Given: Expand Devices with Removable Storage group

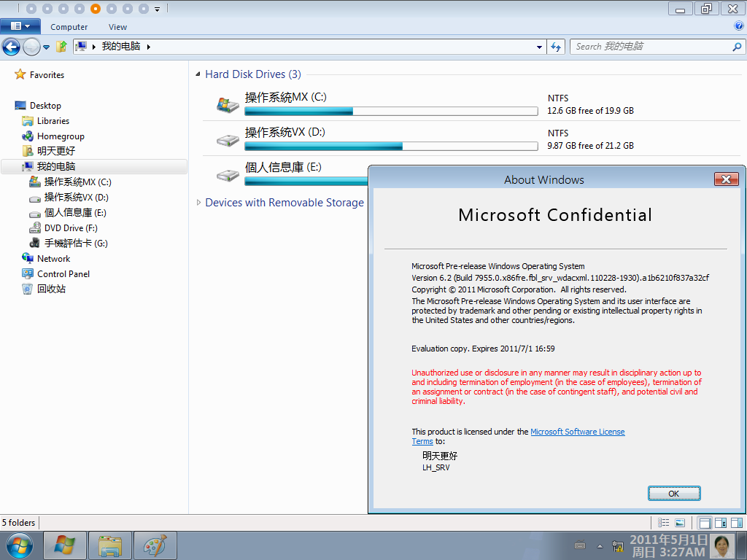Looking at the screenshot, I should [x=198, y=203].
